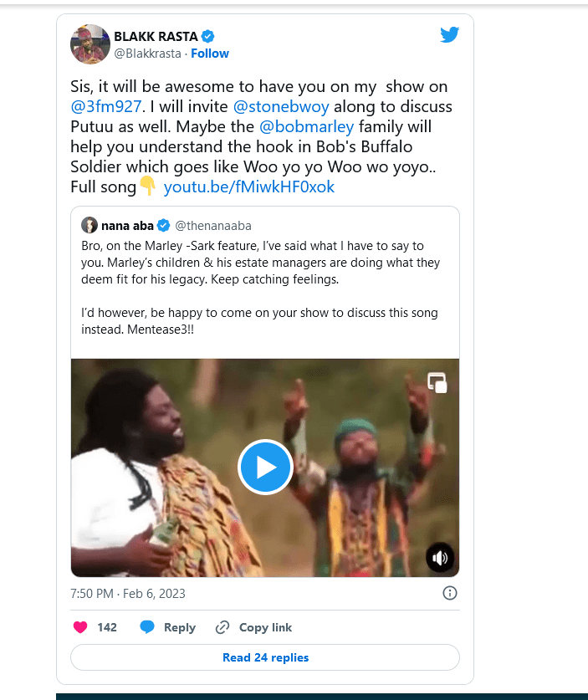Open the tweet info icon
Screen dimensions: 588x700
449,593
